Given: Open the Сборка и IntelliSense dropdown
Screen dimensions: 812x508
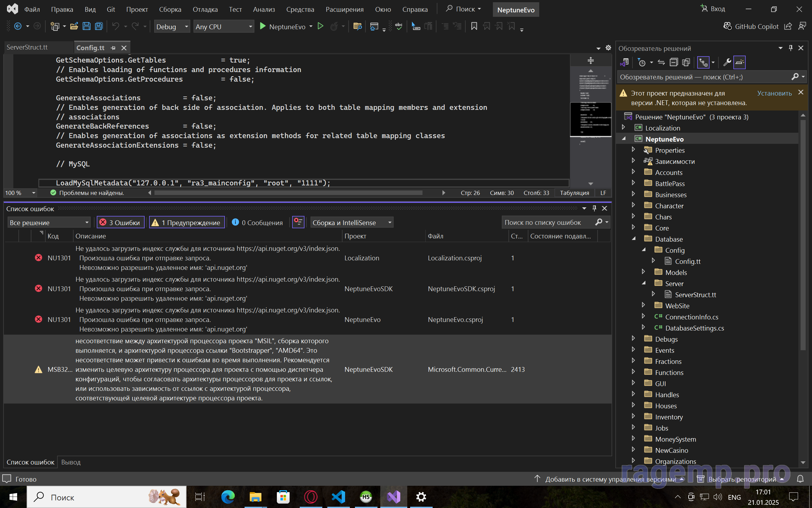Looking at the screenshot, I should [x=352, y=223].
